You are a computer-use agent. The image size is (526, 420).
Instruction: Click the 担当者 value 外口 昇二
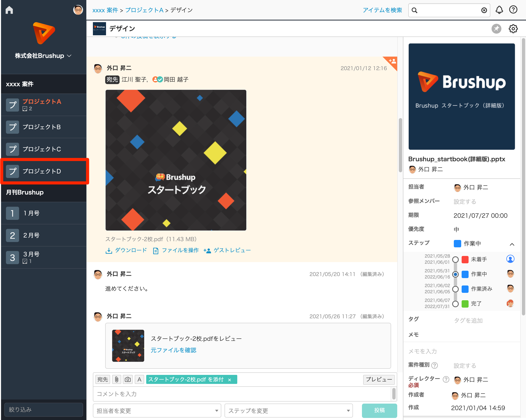[471, 187]
